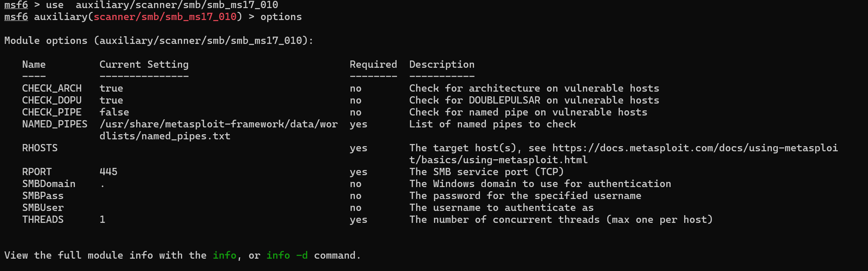This screenshot has width=868, height=271.
Task: Click the red scanner/smb/smb_ms17_010 module name
Action: click(x=165, y=17)
